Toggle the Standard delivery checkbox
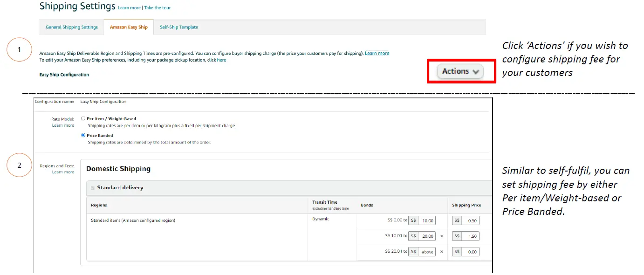Viewport: 644px width, 275px height. [x=92, y=188]
